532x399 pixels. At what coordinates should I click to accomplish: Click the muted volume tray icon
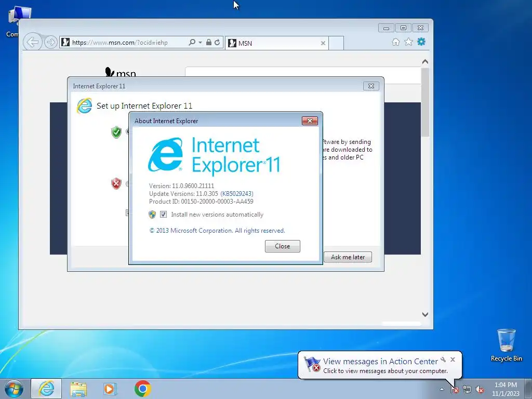point(480,390)
